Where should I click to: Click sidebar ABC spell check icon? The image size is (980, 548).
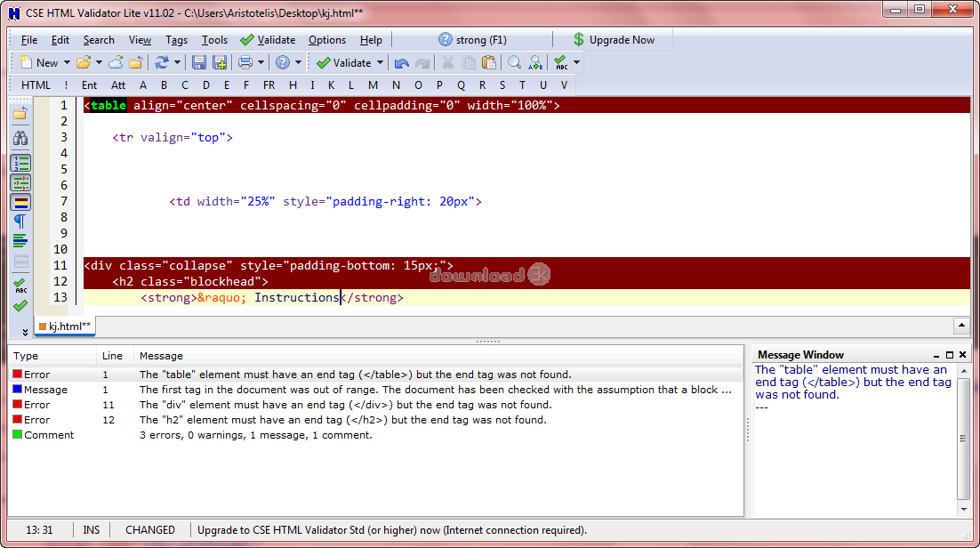(20, 286)
